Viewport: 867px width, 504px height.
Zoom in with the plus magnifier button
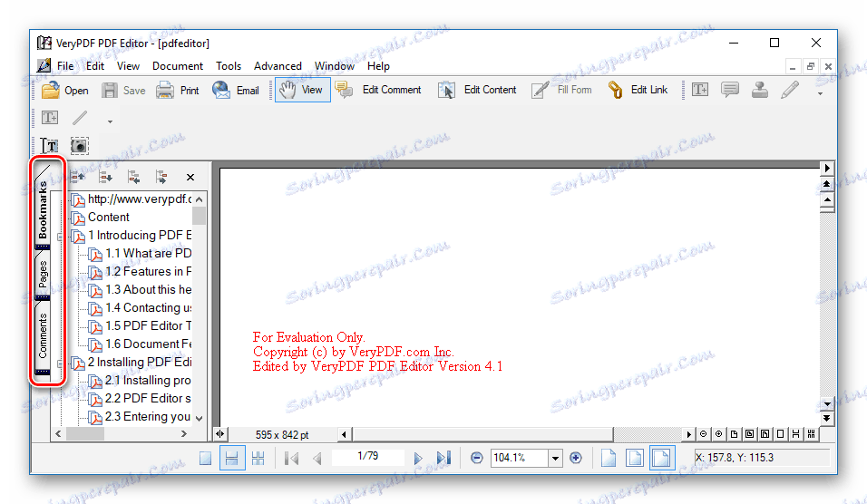click(576, 458)
